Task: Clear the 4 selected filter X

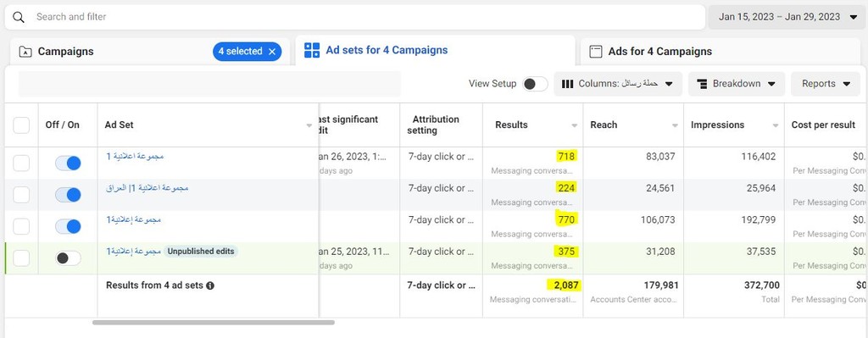Action: click(x=272, y=52)
